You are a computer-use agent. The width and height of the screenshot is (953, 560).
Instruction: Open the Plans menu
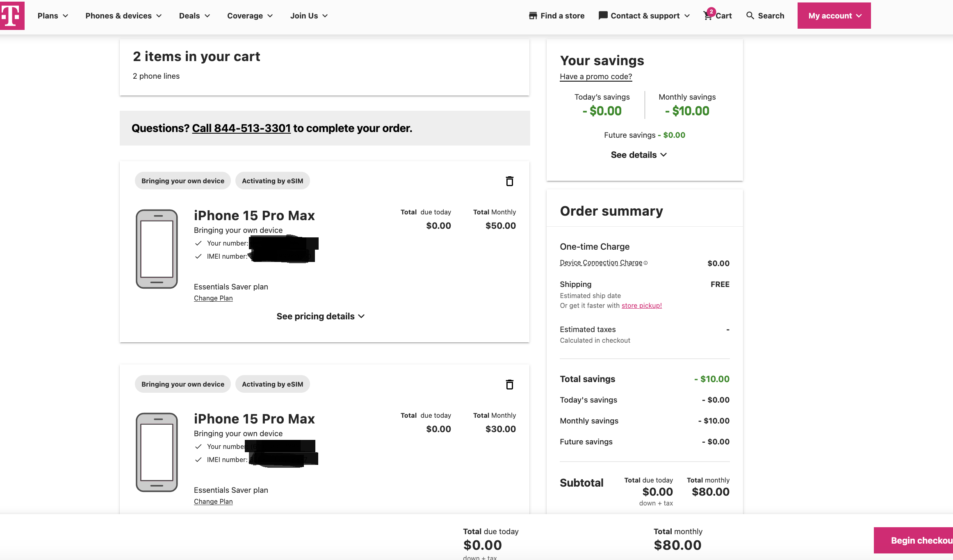52,16
